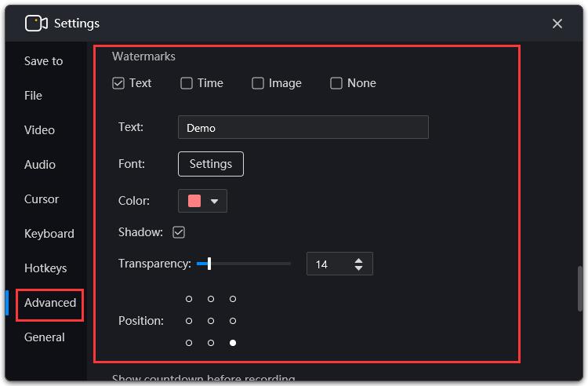
Task: Uncheck the Text watermark checkbox
Action: (x=118, y=83)
